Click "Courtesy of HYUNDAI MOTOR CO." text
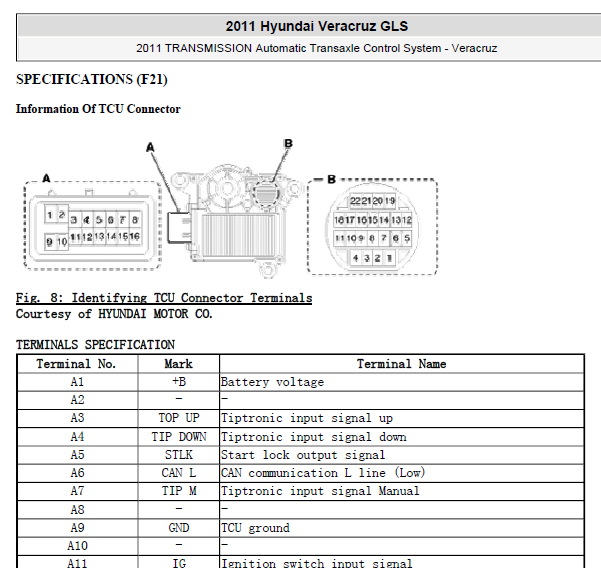Image resolution: width=601 pixels, height=568 pixels. pyautogui.click(x=114, y=313)
